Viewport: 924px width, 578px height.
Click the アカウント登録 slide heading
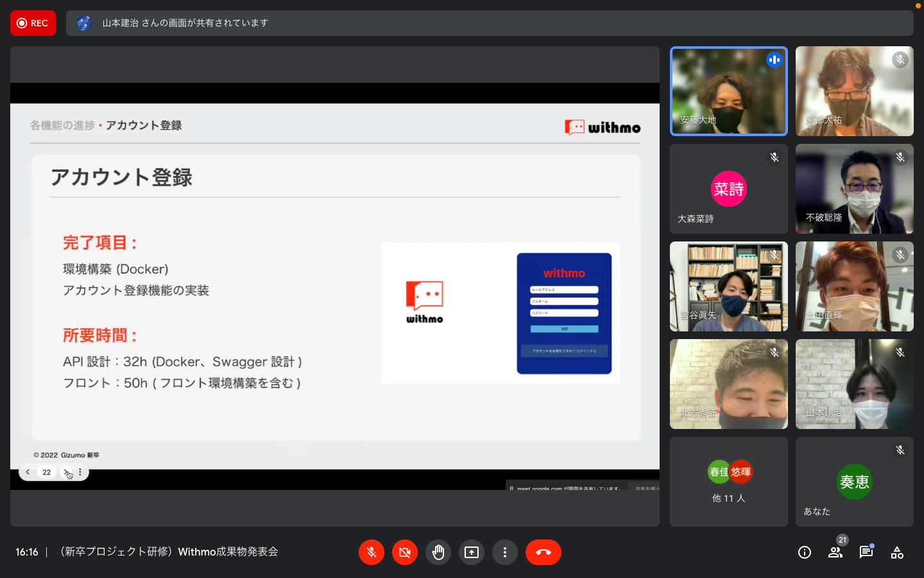point(121,177)
